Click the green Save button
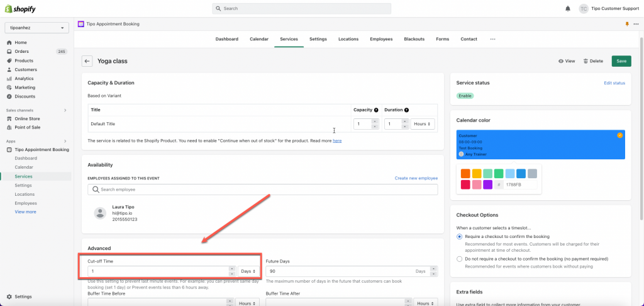 (x=621, y=61)
